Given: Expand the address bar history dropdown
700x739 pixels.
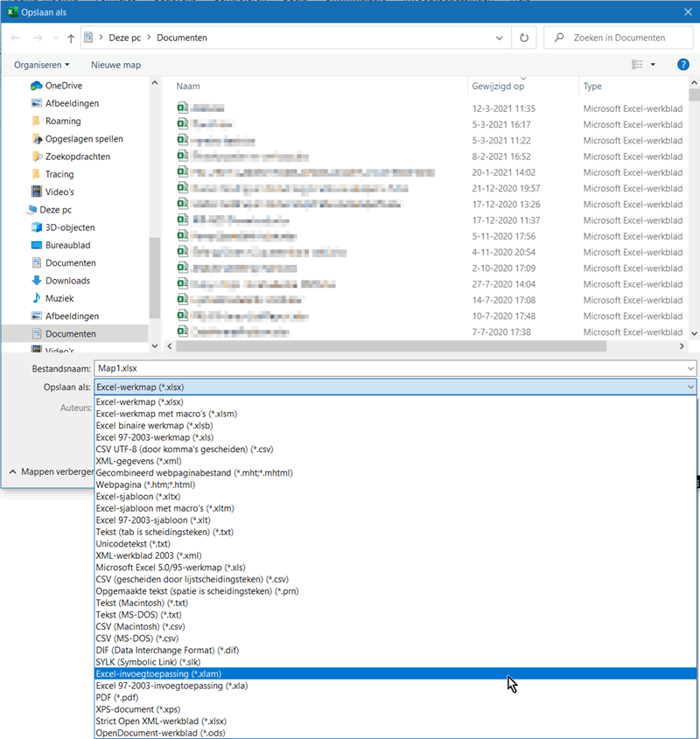Looking at the screenshot, I should [499, 38].
